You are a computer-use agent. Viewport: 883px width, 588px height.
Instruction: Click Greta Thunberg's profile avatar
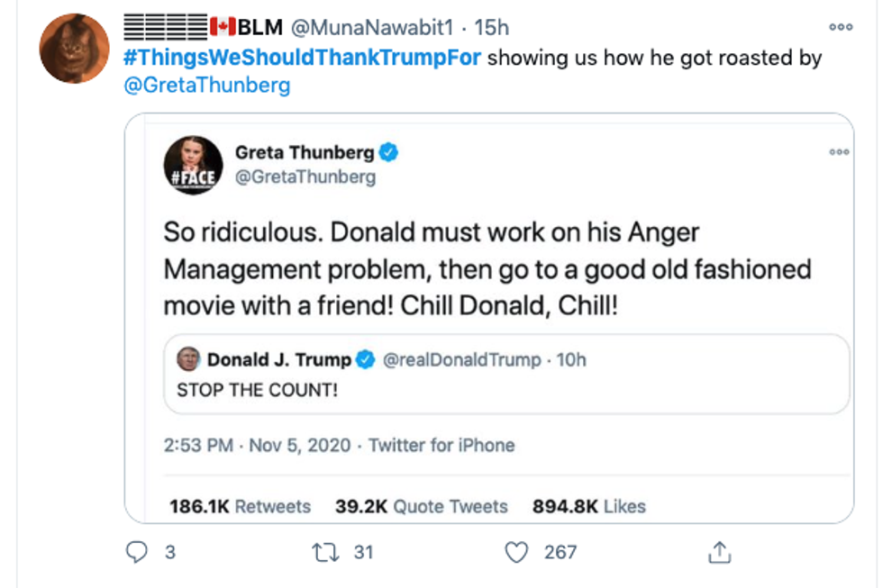(193, 166)
